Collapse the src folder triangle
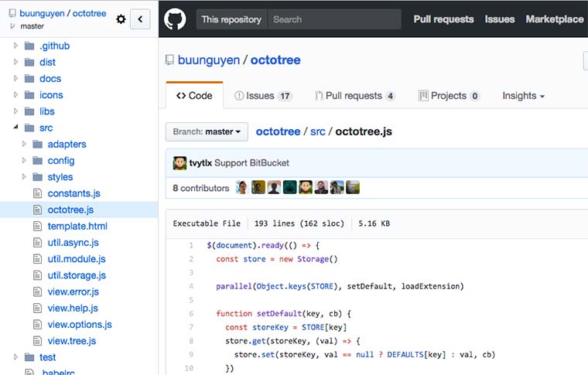Screen dimensions: 588x375 [15, 128]
